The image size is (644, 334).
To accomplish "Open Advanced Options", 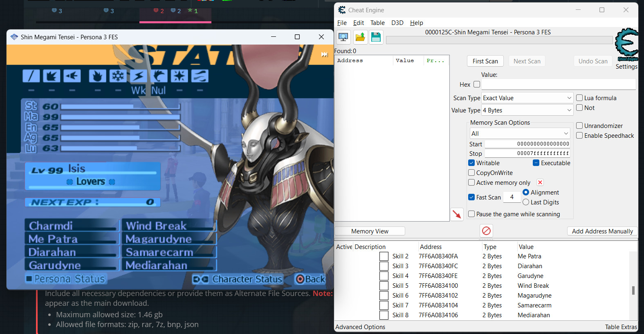I will pos(360,327).
